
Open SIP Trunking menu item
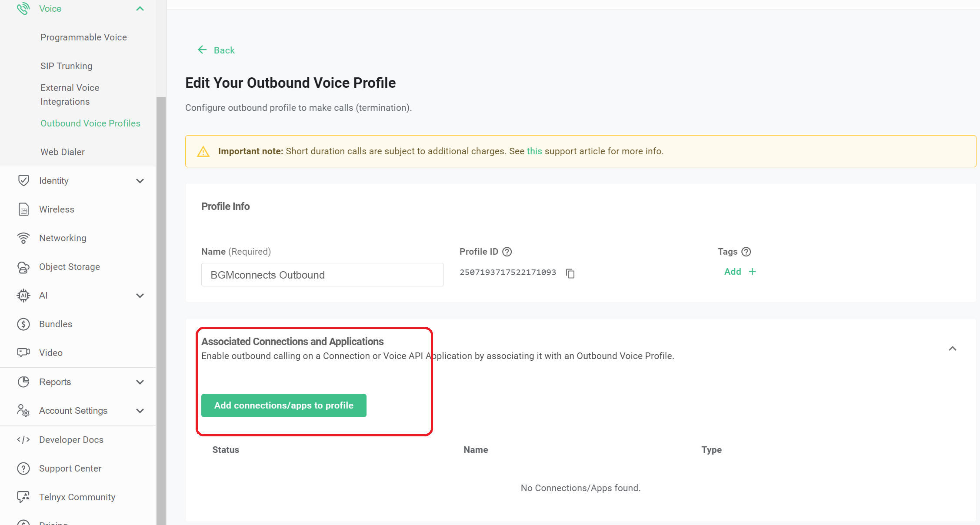click(66, 66)
